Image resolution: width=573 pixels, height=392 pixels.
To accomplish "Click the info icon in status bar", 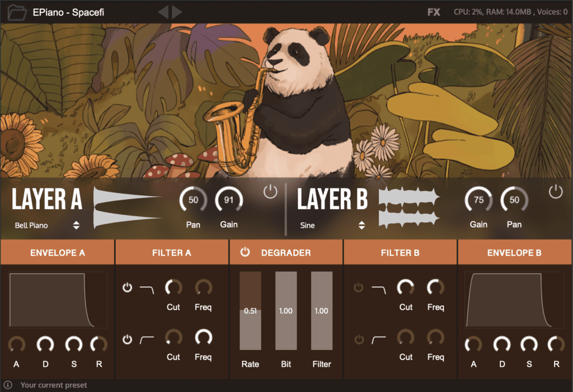I will (x=8, y=385).
